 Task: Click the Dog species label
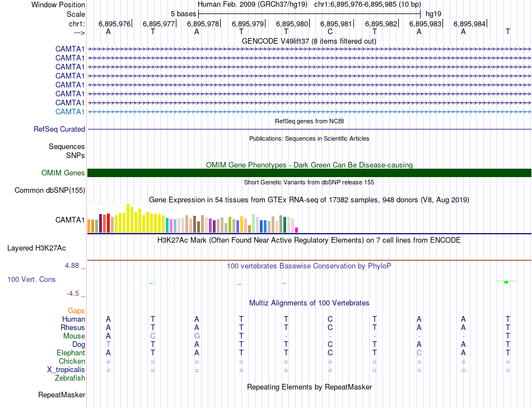pyautogui.click(x=78, y=345)
